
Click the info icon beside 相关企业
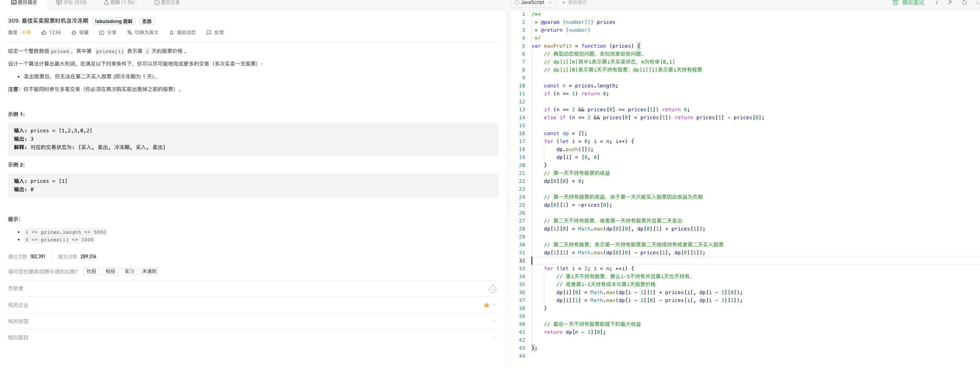click(35, 305)
